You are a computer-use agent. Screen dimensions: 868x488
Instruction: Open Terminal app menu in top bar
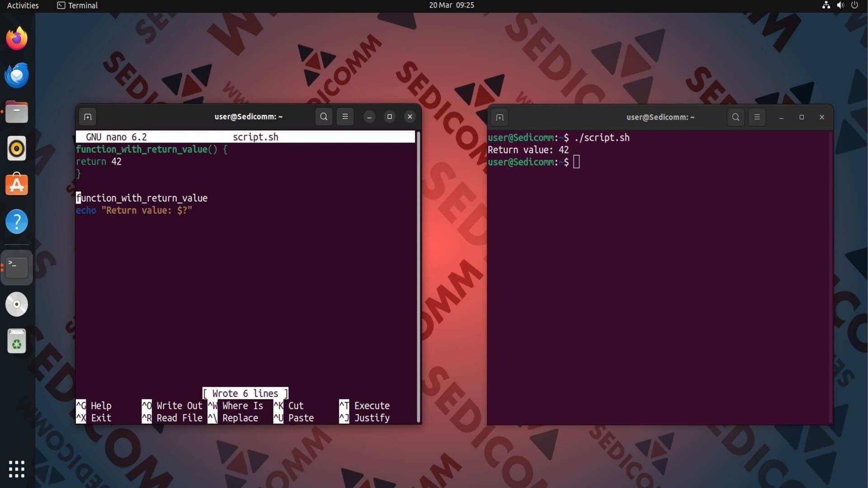pos(77,5)
